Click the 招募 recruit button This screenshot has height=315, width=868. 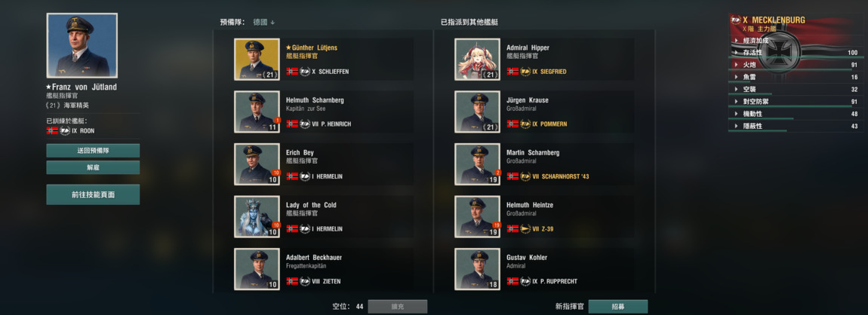pos(617,306)
